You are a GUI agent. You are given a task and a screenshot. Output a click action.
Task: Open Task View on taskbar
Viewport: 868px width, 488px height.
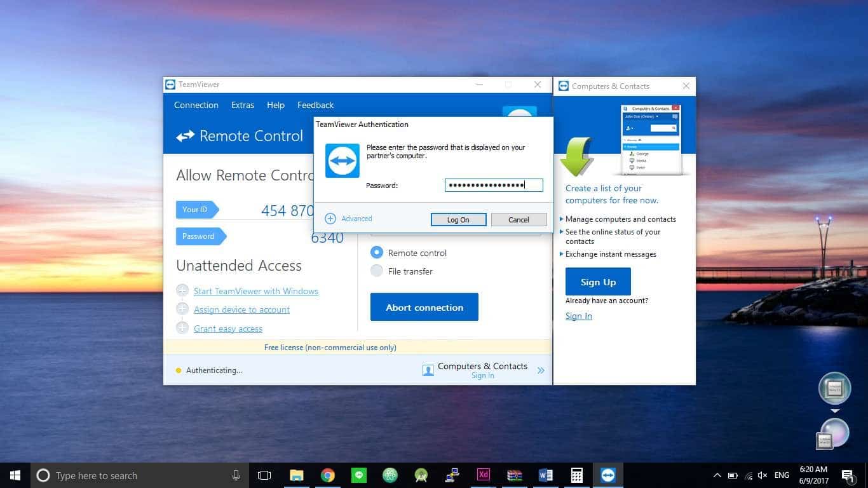pyautogui.click(x=264, y=475)
